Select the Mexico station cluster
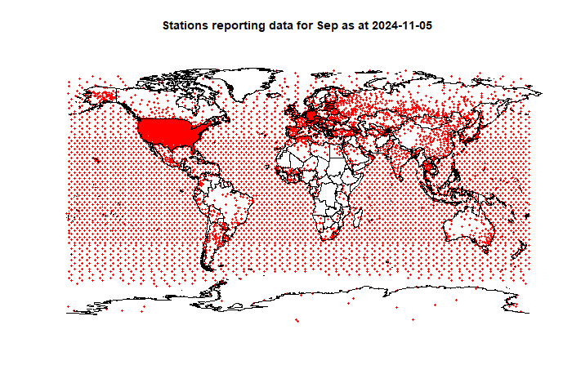Screen dimensions: 572x392 pos(168,156)
